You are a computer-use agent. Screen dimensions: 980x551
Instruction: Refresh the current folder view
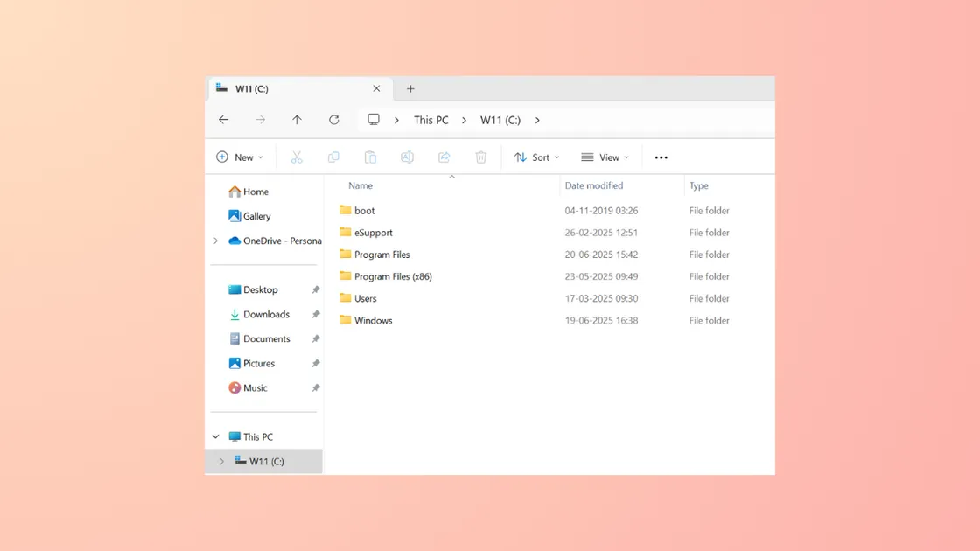click(333, 120)
